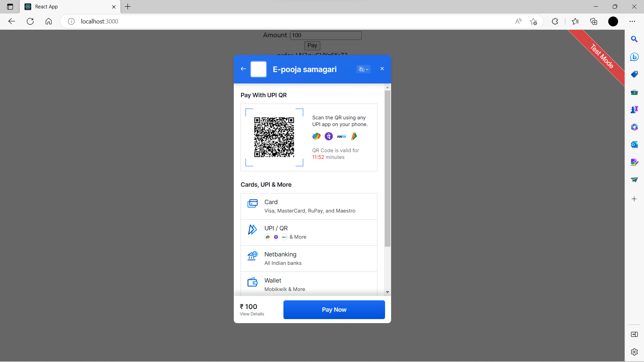The image size is (644, 362).
Task: Choose Wallet Mobikwik & More option
Action: click(x=309, y=284)
